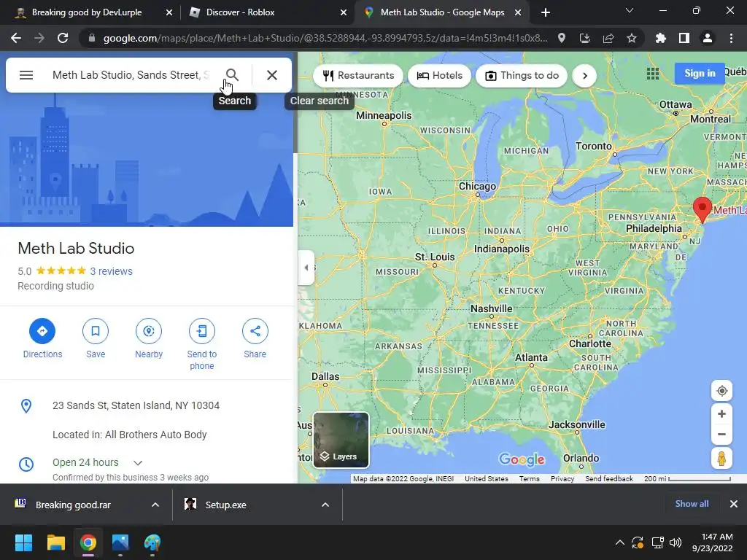The image size is (747, 560).
Task: Click the Sign in button
Action: click(700, 74)
